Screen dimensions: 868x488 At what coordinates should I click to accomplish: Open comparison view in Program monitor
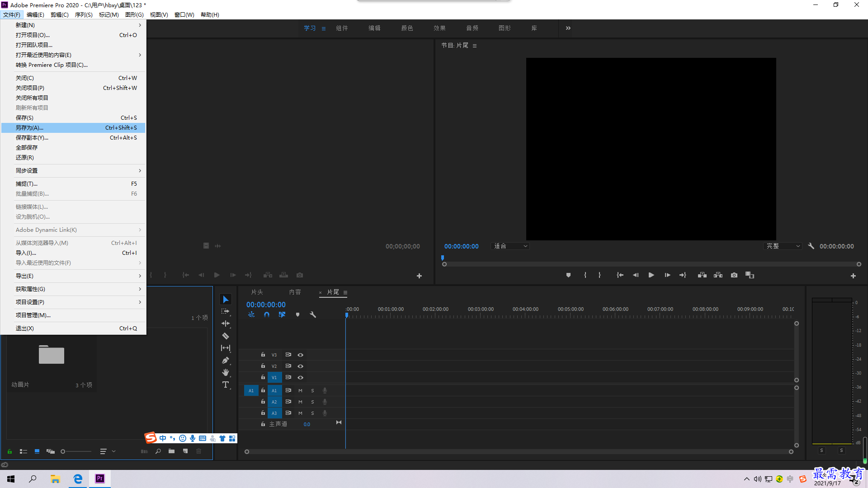click(750, 275)
